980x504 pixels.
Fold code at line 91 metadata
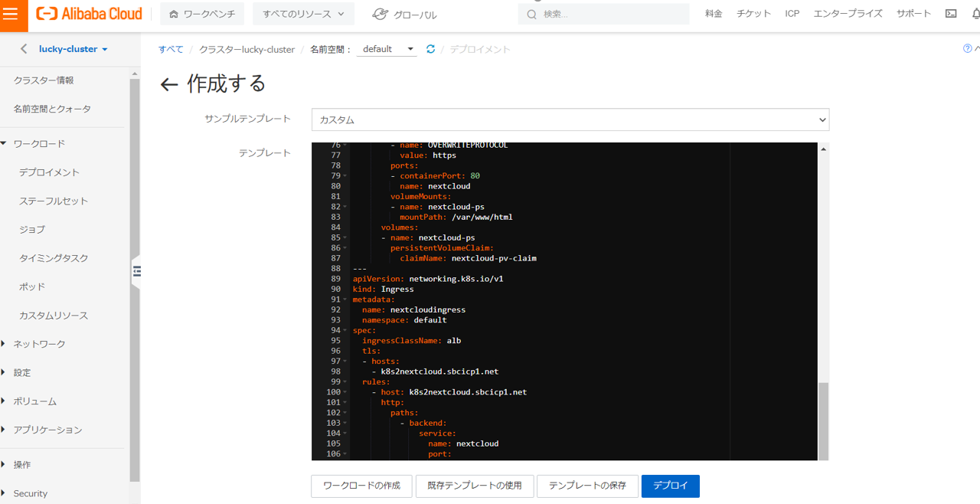coord(345,299)
